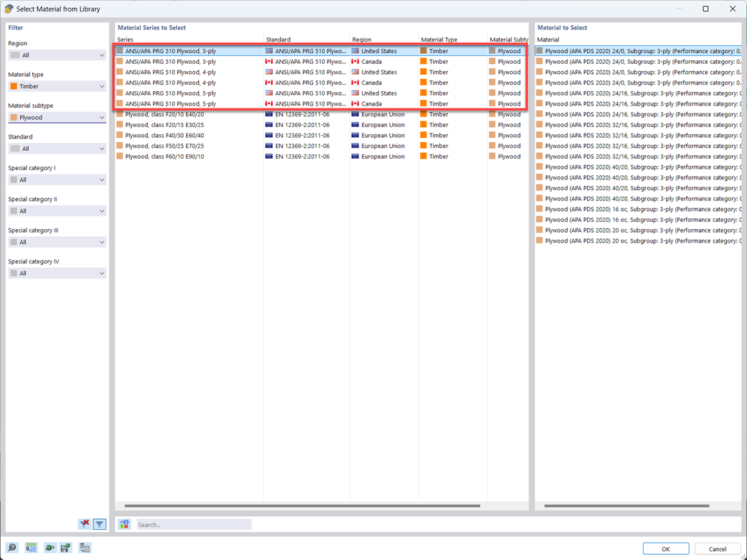This screenshot has height=560, width=747.
Task: Click Plywood subtype cell in the F20/15 E30/25 row
Action: tap(509, 125)
